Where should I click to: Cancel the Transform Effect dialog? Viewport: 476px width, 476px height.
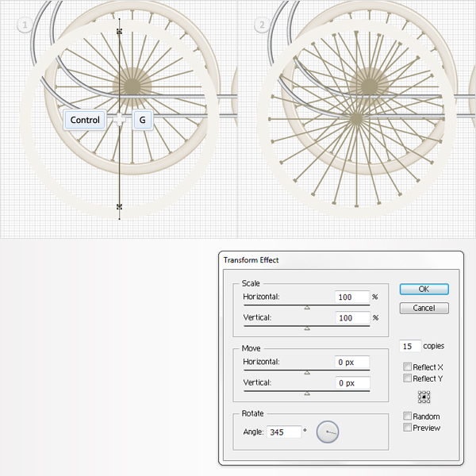click(x=424, y=308)
